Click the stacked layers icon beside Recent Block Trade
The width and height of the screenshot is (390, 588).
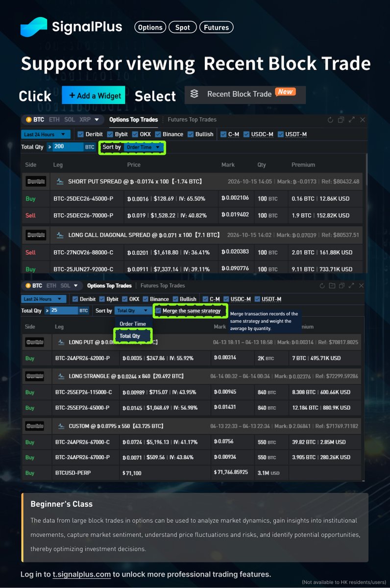click(195, 94)
